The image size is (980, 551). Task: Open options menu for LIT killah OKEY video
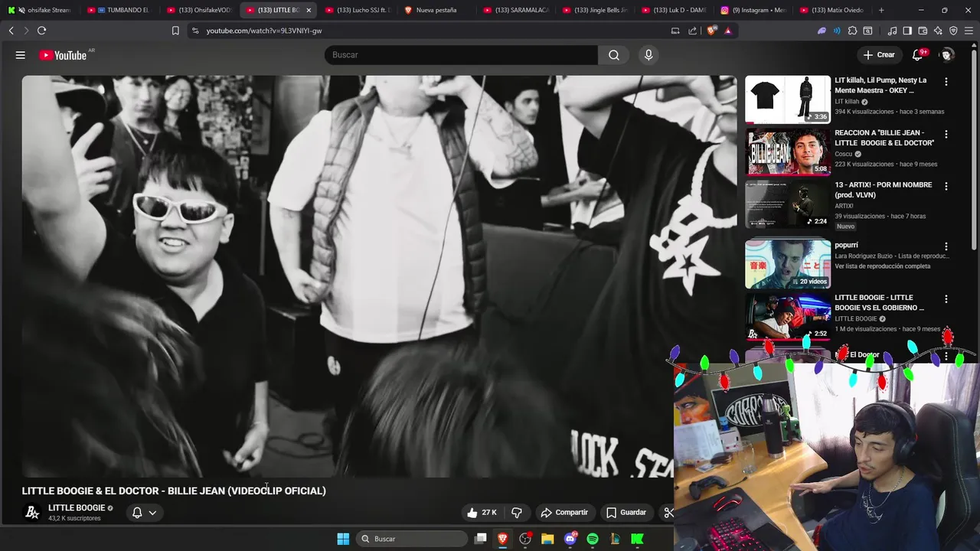946,81
